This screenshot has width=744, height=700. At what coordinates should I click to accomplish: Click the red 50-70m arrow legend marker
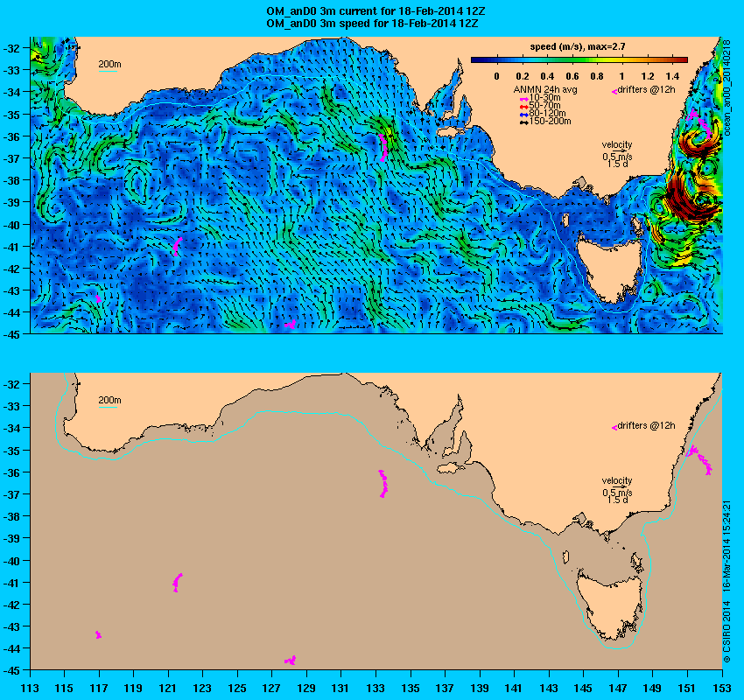click(x=523, y=106)
